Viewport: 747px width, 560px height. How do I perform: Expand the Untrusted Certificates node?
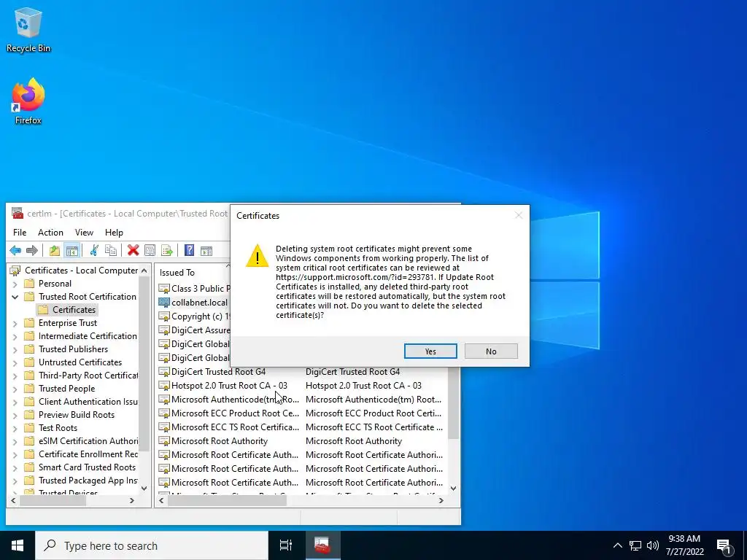pos(15,363)
